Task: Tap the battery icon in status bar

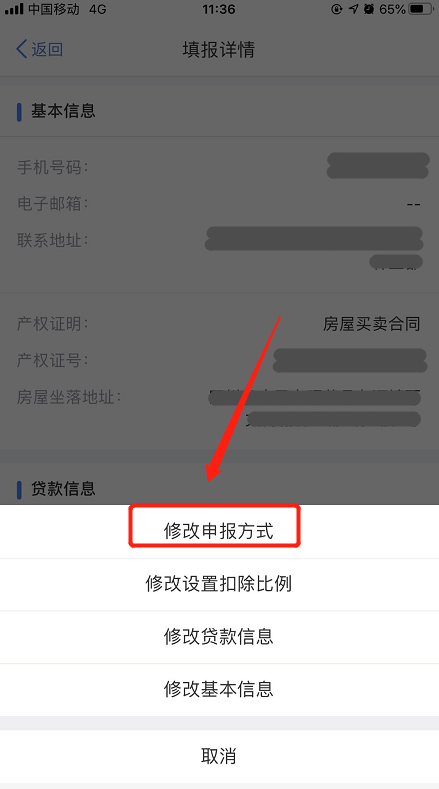Action: 421,9
